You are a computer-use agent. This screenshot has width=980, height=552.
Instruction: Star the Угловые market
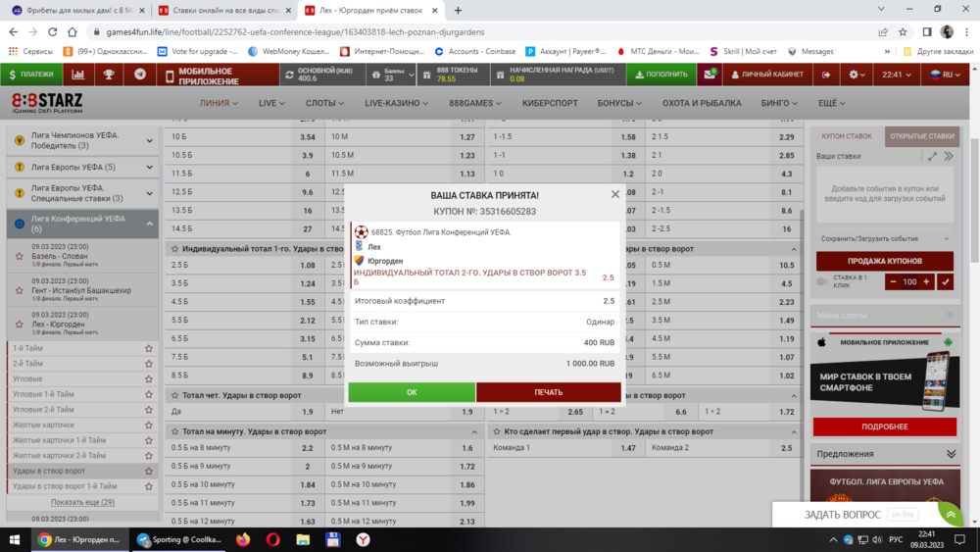[x=149, y=378]
